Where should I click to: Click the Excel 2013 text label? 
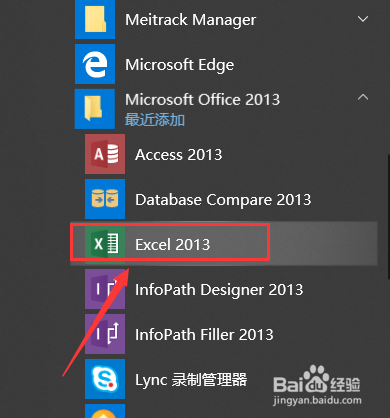173,245
